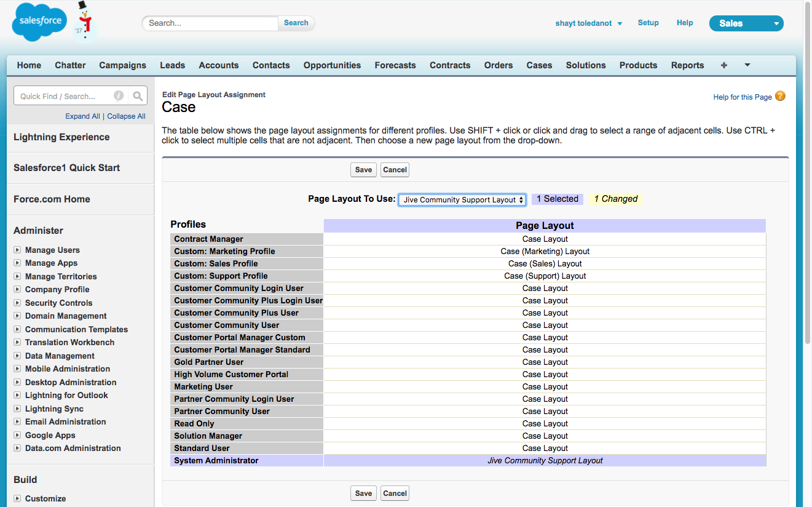This screenshot has width=812, height=507.
Task: Show more tabs with the down arrow
Action: pos(747,65)
